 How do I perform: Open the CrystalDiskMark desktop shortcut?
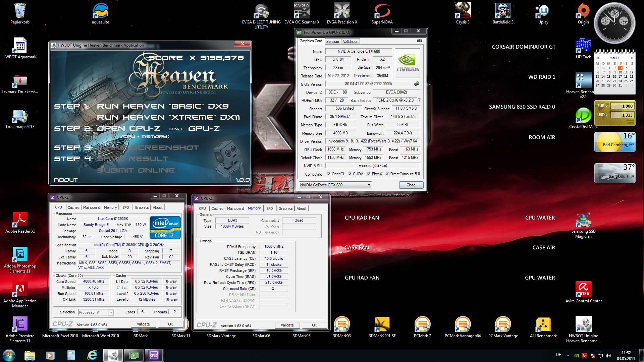583,118
